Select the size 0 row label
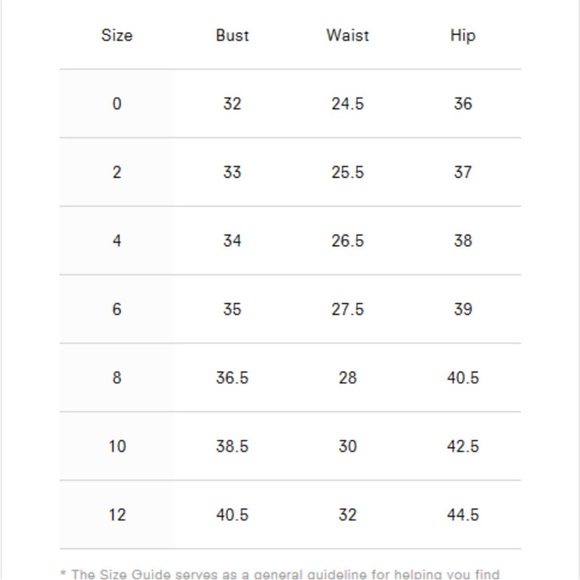This screenshot has height=580, width=580. click(117, 104)
